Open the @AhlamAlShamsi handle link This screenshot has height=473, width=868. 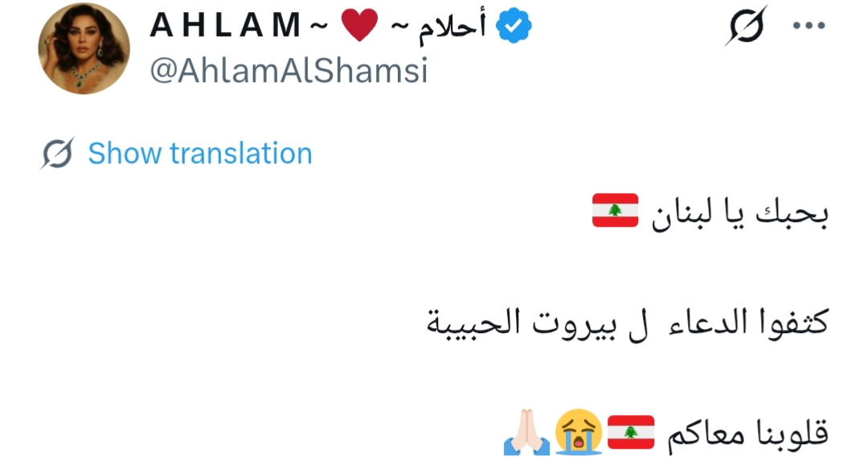(289, 72)
